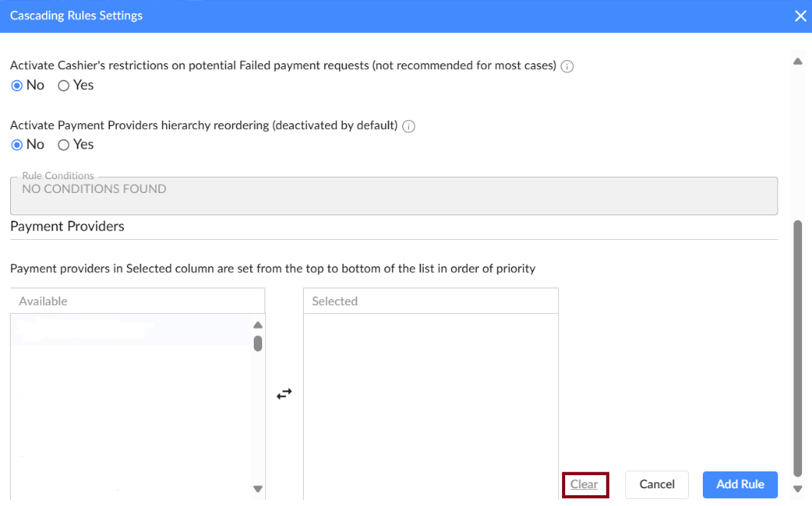Screen dimensions: 812x506
Task: Click the highlighted first row in Available list
Action: coord(131,329)
